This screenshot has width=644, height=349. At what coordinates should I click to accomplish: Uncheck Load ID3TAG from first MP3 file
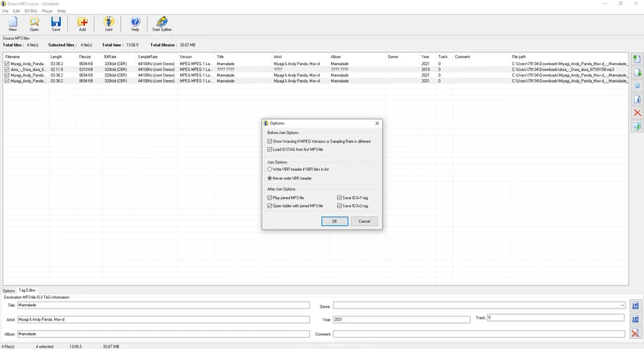(x=269, y=150)
